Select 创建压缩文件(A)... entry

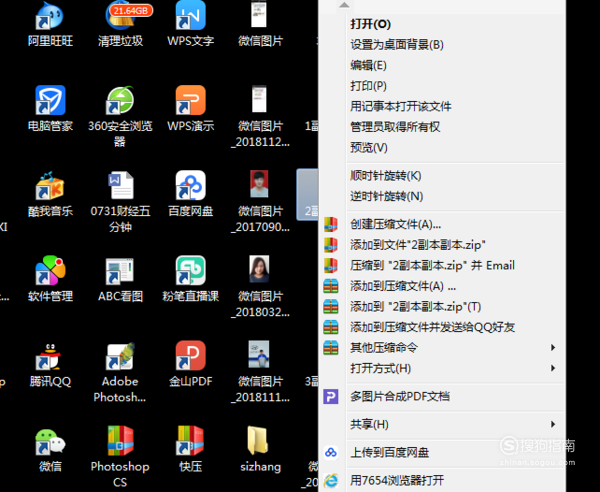pyautogui.click(x=442, y=225)
